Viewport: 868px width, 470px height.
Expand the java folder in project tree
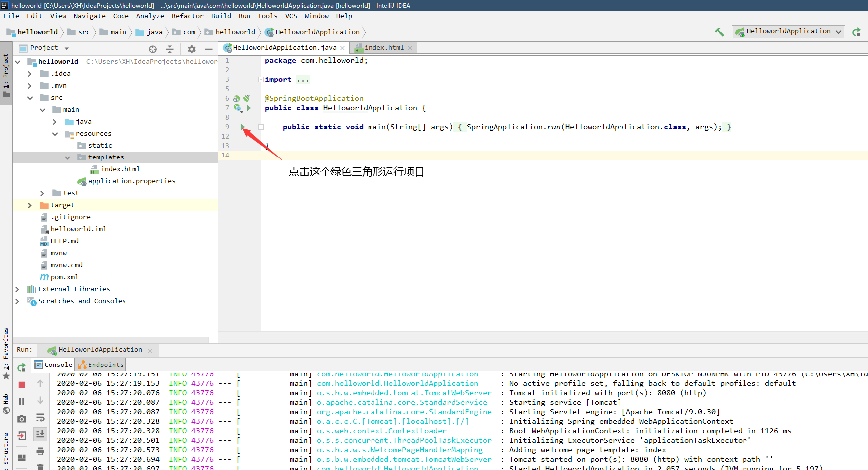[x=55, y=122]
